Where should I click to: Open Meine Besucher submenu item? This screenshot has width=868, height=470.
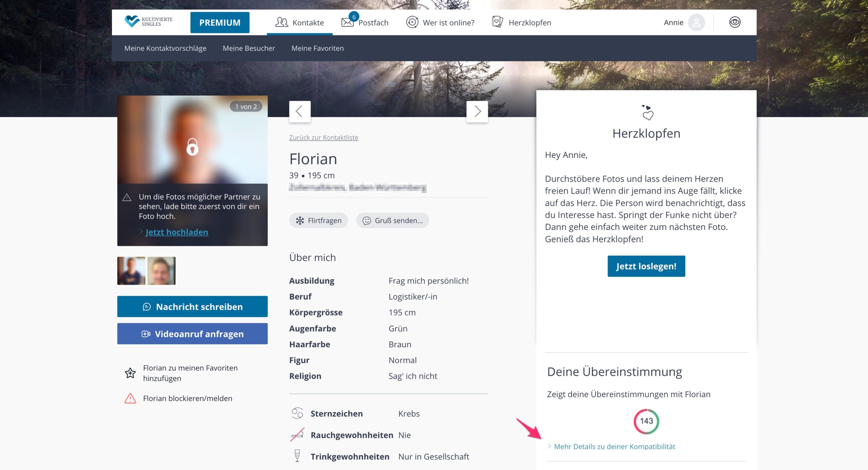coord(249,48)
